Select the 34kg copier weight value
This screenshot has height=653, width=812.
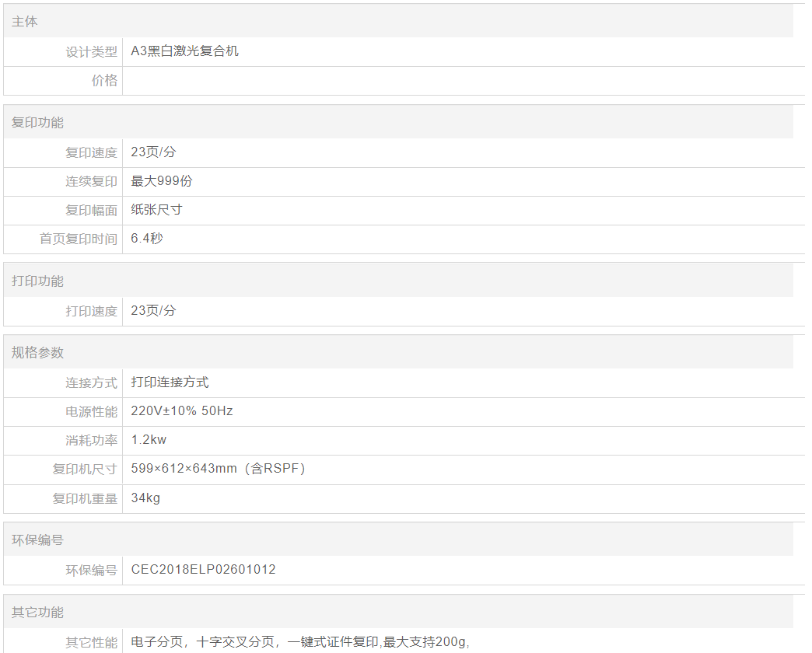click(145, 498)
